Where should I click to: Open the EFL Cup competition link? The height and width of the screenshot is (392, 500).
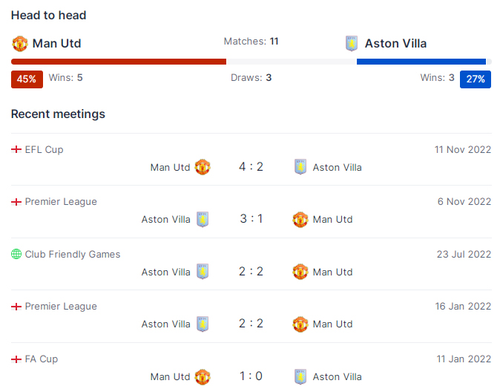pos(44,150)
